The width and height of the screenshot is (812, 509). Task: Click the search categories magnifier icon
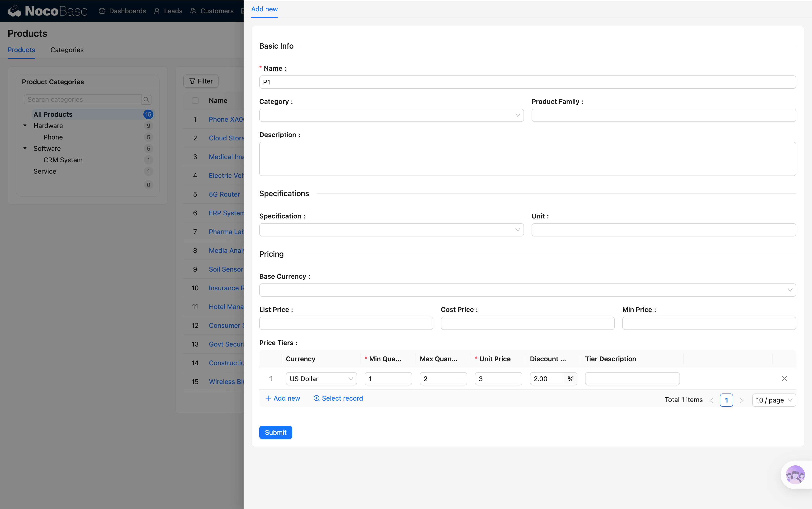pos(146,100)
